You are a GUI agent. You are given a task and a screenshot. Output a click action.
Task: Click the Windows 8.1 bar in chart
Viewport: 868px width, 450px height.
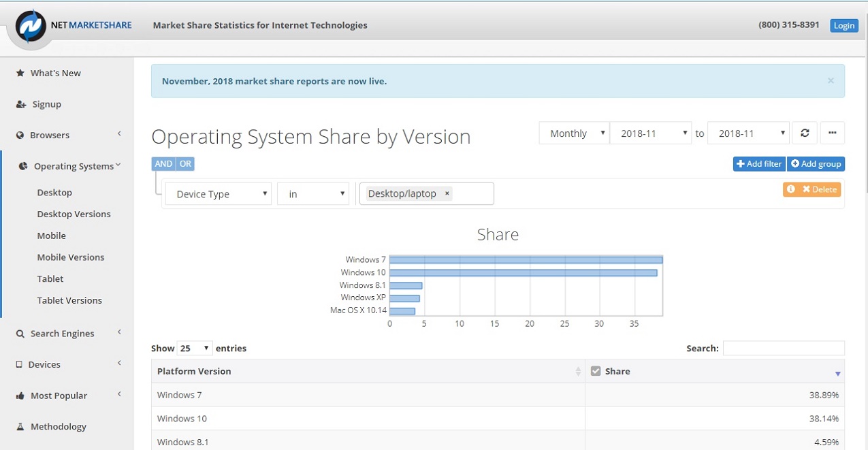pos(406,286)
